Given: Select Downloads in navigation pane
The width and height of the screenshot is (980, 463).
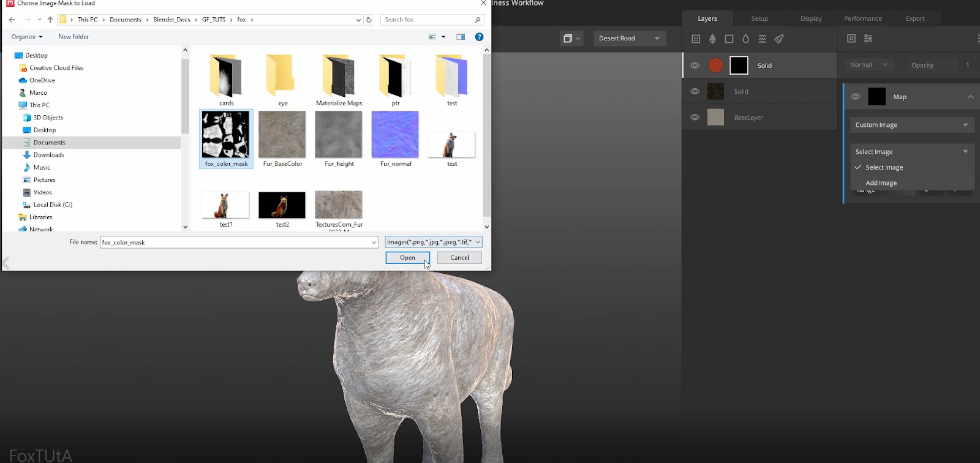Looking at the screenshot, I should (49, 155).
